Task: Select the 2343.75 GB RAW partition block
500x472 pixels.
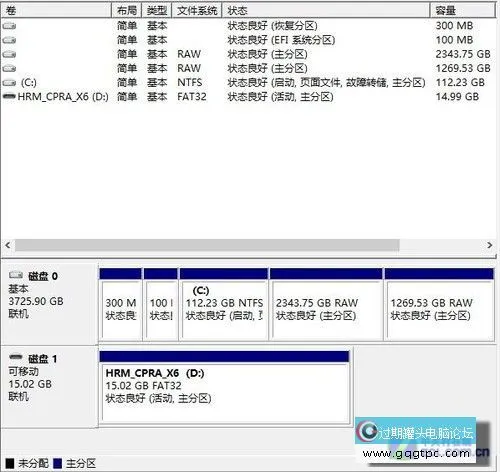Action: pyautogui.click(x=326, y=305)
